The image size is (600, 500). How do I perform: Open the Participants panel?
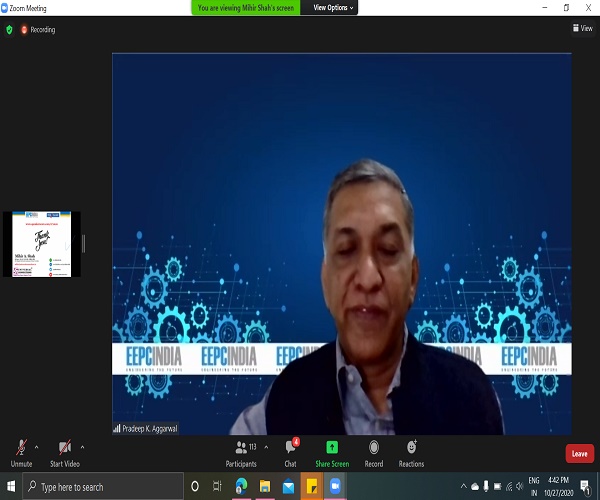241,454
